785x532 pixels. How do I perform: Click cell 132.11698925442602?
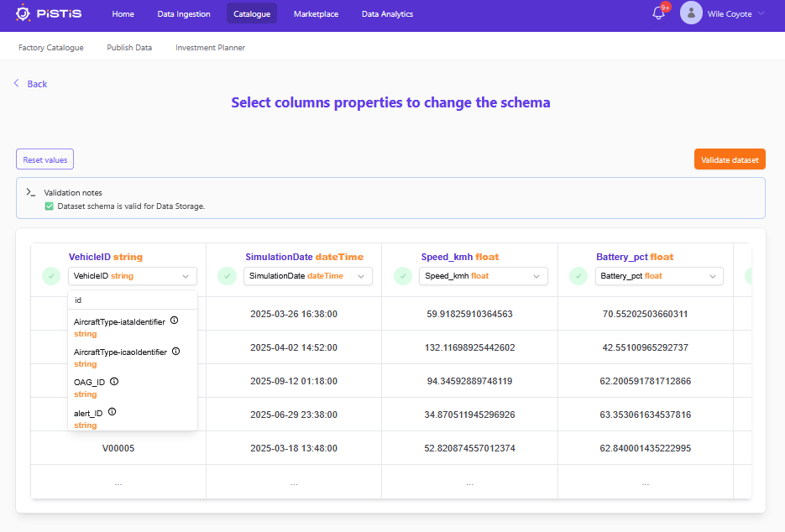click(x=469, y=347)
